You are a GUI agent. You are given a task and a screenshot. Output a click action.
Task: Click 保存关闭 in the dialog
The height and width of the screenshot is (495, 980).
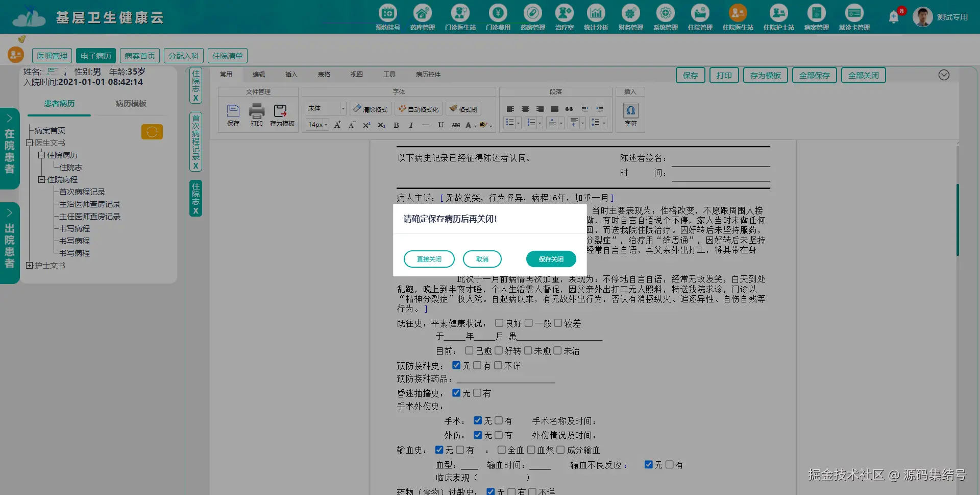tap(551, 259)
